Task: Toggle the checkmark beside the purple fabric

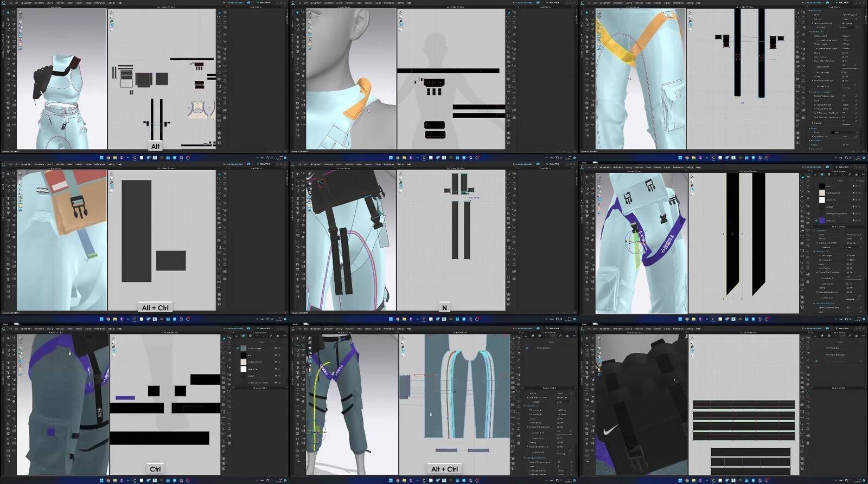Action: point(816,221)
